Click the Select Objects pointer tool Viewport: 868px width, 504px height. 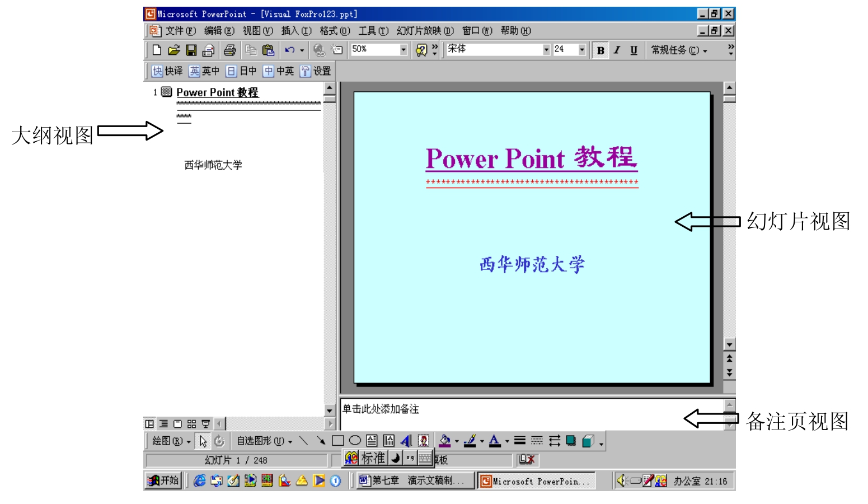203,441
